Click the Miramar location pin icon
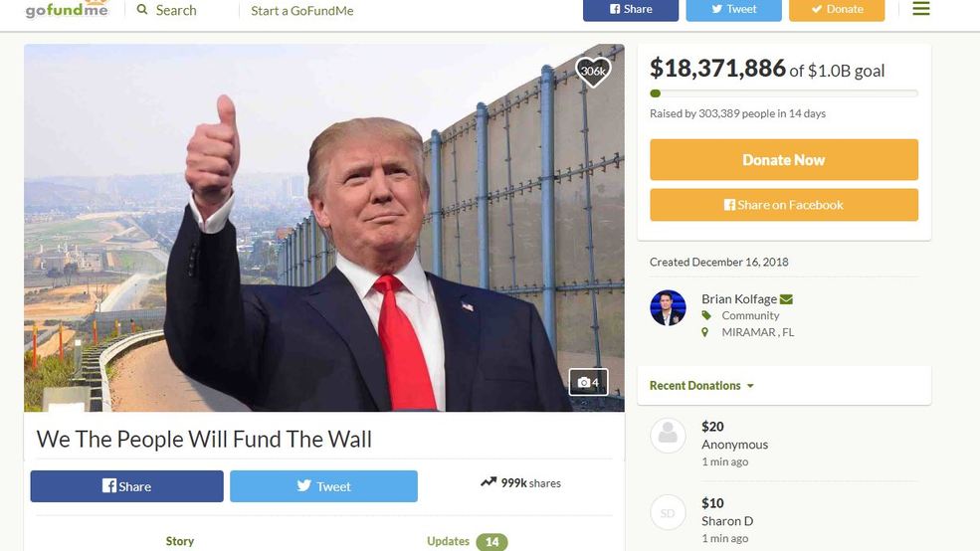 (705, 332)
